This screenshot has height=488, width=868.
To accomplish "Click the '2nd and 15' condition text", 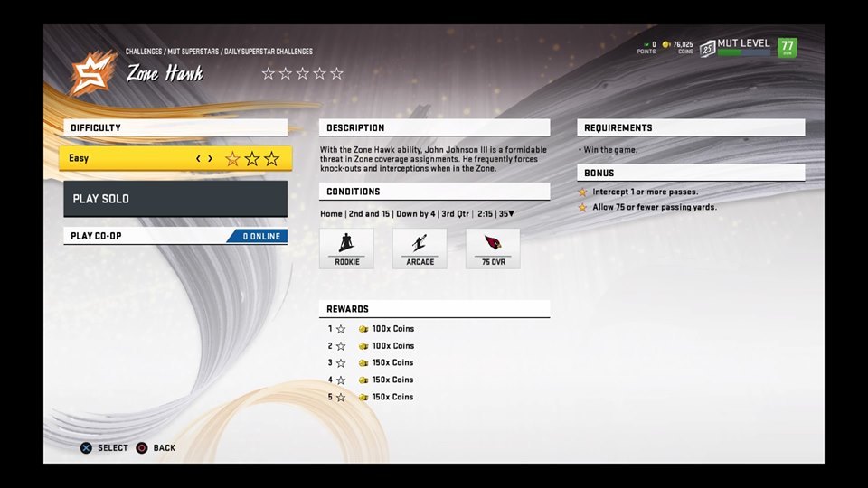I will 369,213.
